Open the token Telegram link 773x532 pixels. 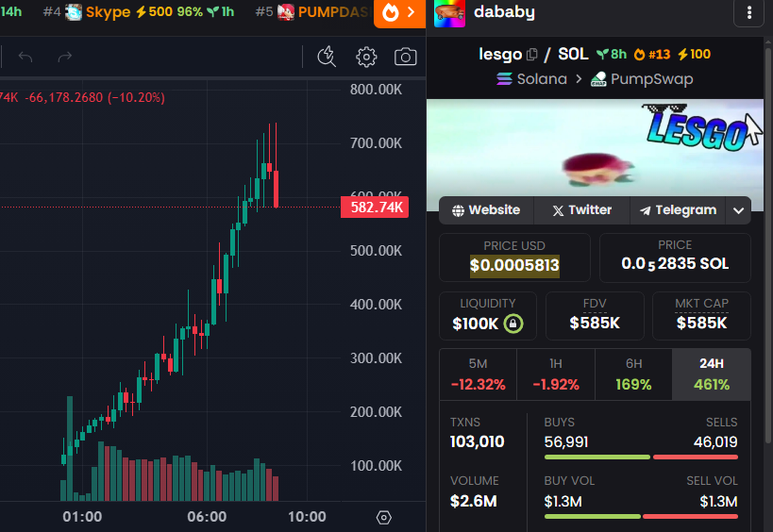pos(678,210)
